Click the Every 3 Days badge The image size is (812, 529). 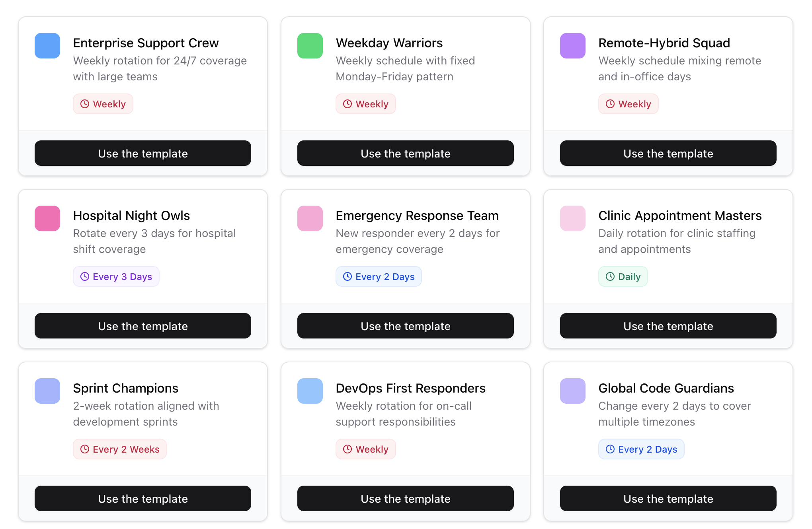coord(116,276)
